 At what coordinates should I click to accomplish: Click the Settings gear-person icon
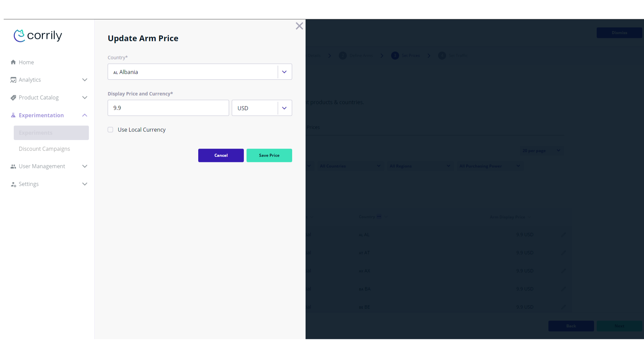pyautogui.click(x=13, y=184)
